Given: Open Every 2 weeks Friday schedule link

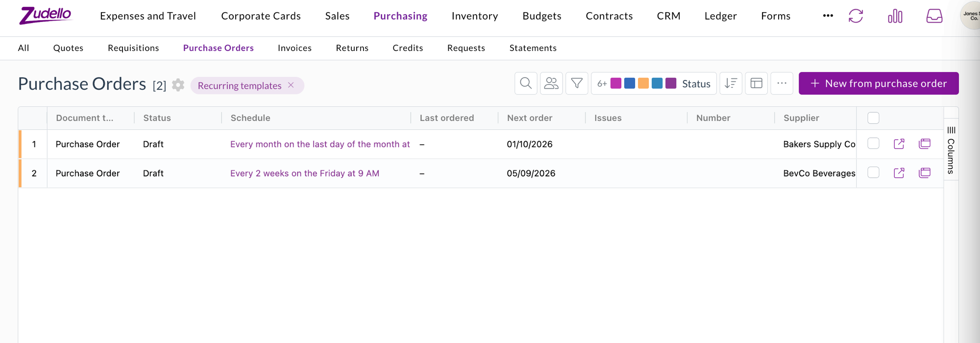Looking at the screenshot, I should tap(305, 173).
